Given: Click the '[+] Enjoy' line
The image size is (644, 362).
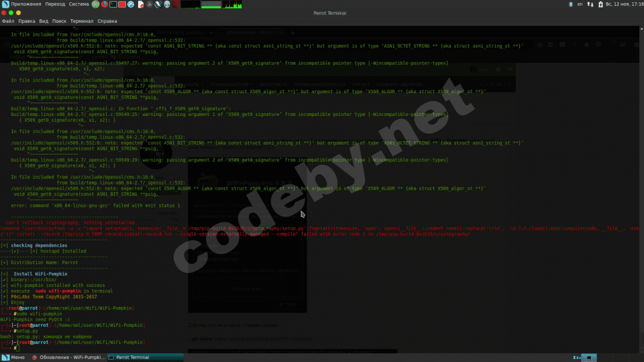Looking at the screenshot, I should click(12, 302).
